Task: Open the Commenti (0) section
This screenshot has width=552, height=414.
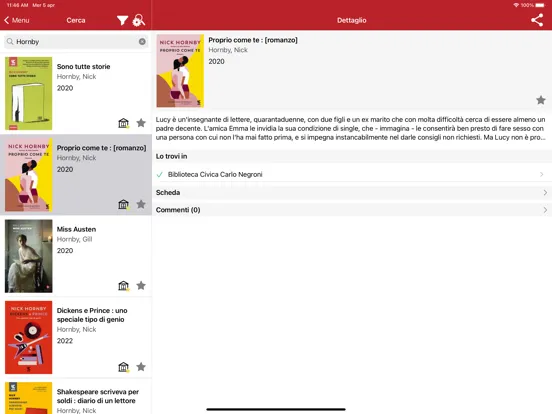Action: (x=352, y=210)
